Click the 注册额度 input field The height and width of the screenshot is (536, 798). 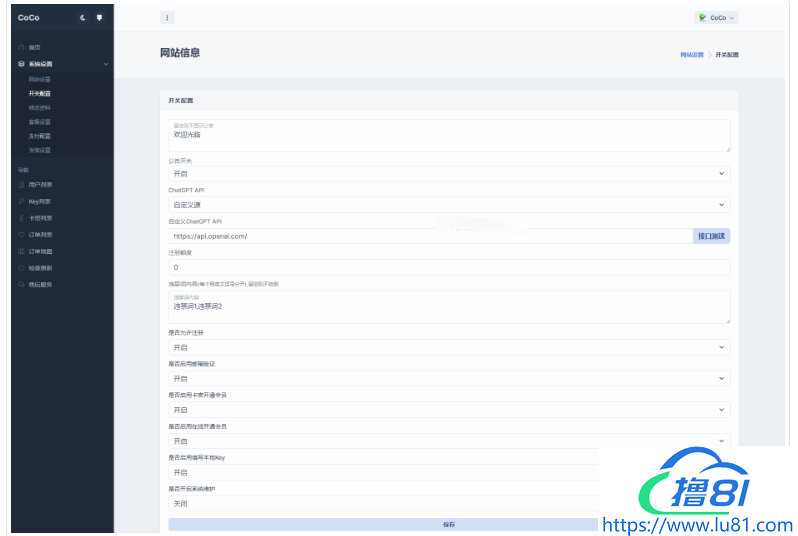coord(449,268)
